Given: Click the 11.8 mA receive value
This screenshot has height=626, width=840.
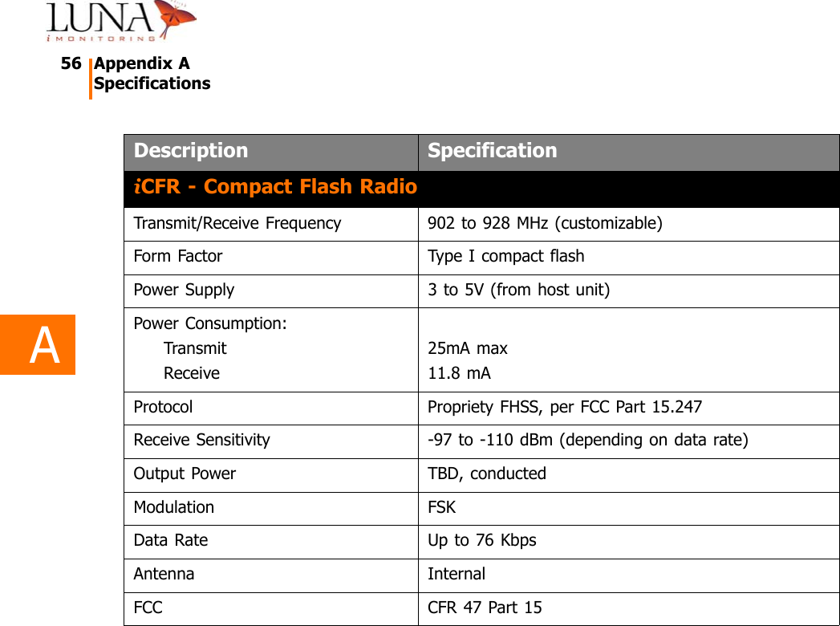Looking at the screenshot, I should (x=459, y=373).
